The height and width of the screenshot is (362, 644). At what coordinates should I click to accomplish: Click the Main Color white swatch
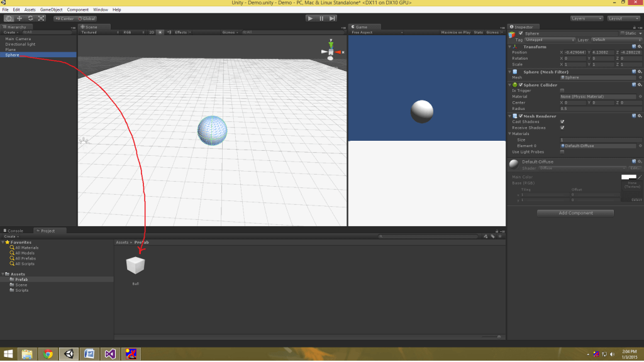point(628,177)
